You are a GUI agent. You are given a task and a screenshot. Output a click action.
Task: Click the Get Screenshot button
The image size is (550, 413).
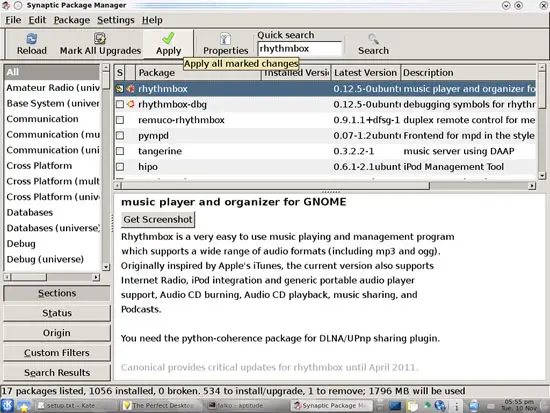[x=158, y=219]
